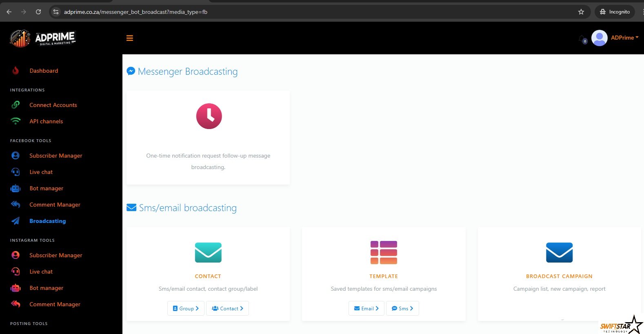Click the TEMPLATE card title
644x334 pixels.
click(384, 276)
